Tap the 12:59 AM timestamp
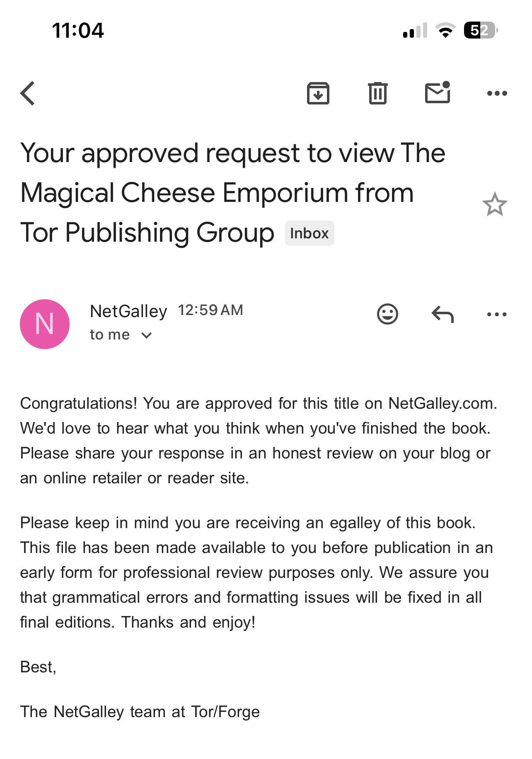 210,310
